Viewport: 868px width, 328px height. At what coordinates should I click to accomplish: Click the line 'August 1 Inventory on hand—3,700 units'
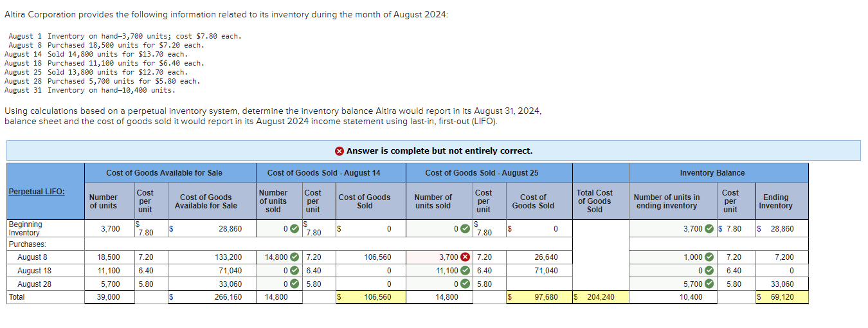125,36
